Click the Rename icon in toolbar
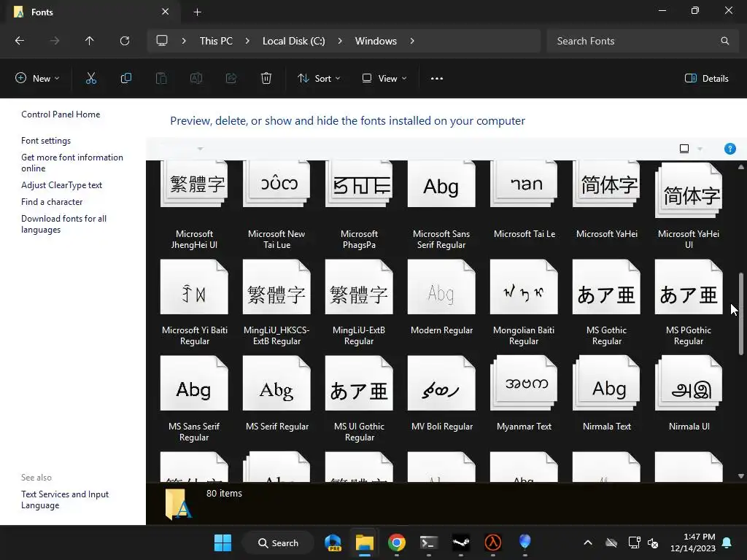 (196, 79)
